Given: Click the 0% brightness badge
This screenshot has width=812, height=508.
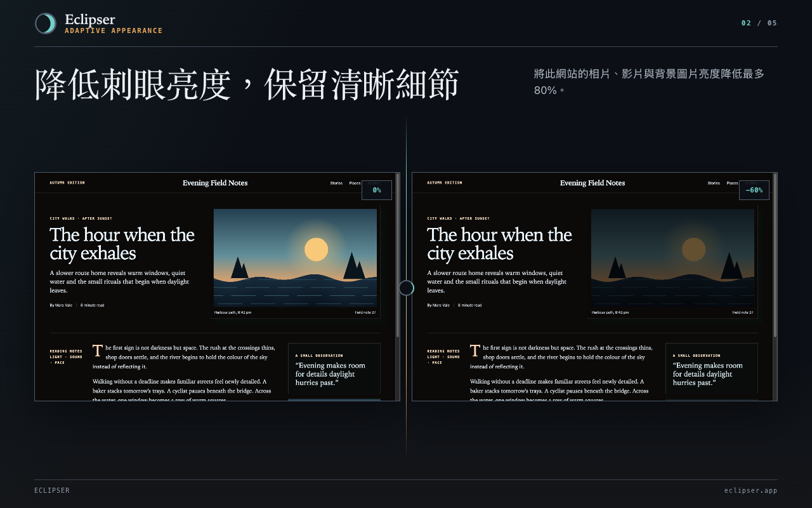Looking at the screenshot, I should coord(377,190).
